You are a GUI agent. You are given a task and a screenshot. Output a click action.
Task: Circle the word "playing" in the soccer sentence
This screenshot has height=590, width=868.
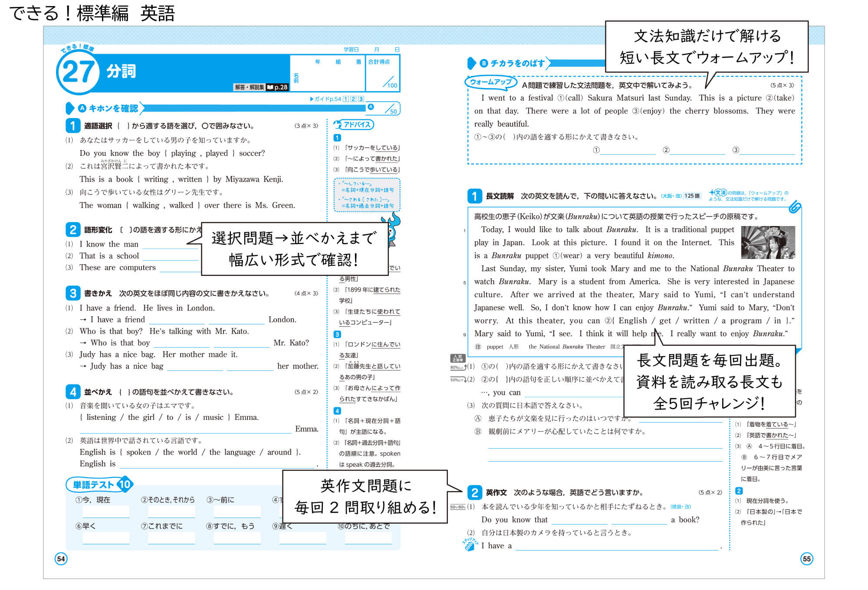point(183,153)
